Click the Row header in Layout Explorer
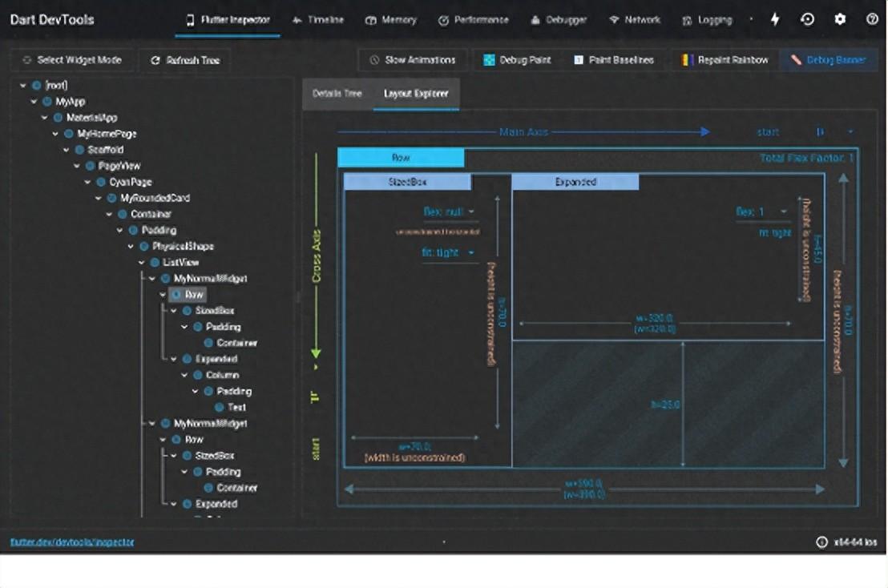 (401, 157)
